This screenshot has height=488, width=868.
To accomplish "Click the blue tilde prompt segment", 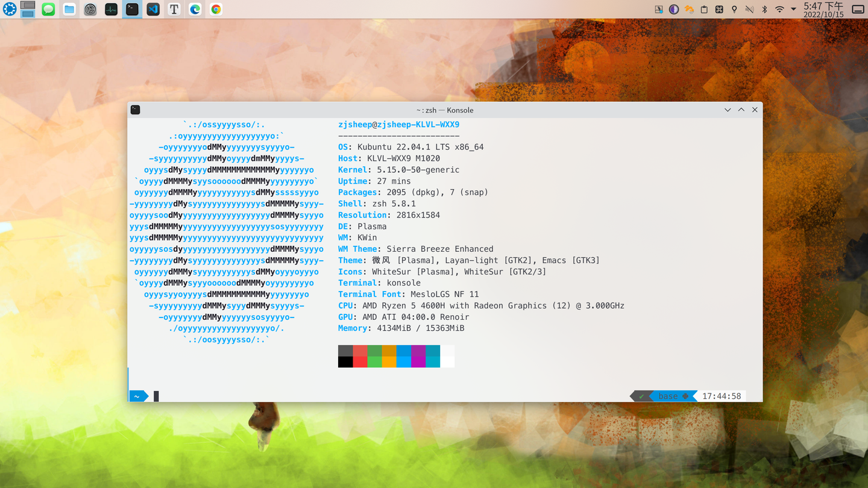I will (138, 396).
